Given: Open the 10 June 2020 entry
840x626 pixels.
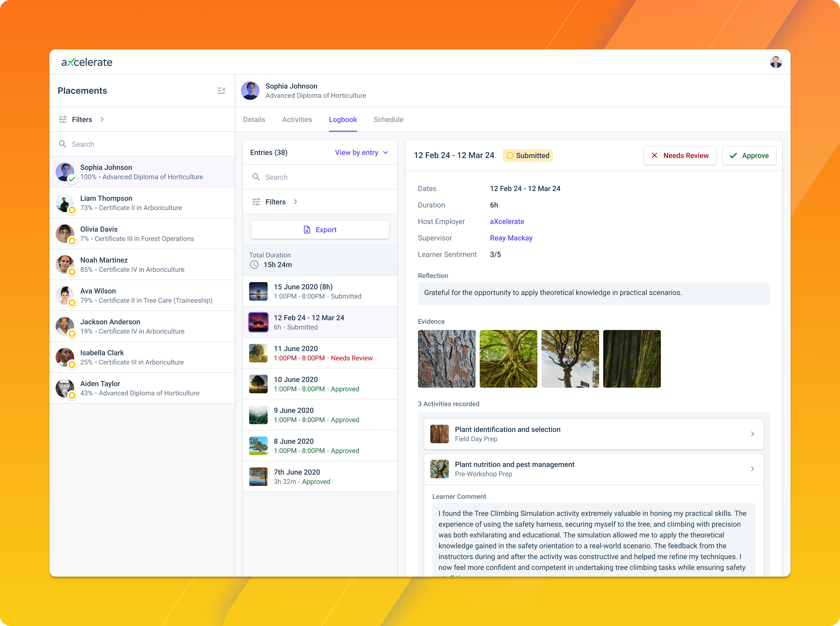Looking at the screenshot, I should [x=320, y=384].
